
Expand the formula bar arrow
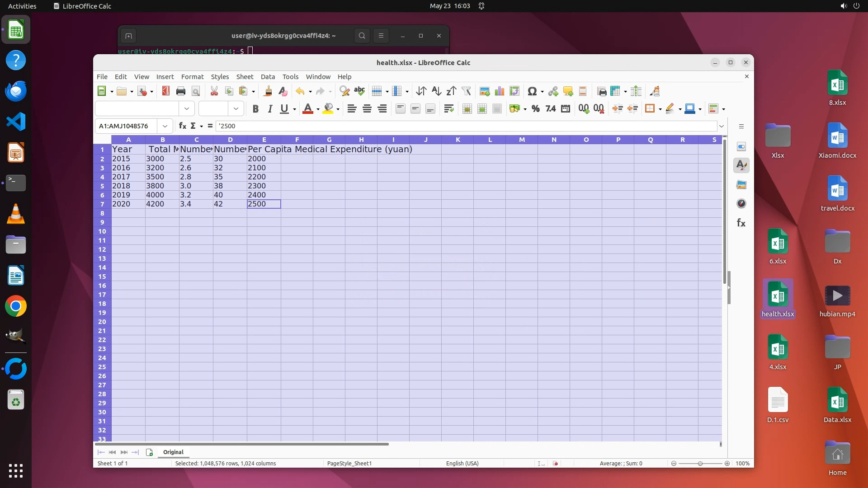(x=722, y=126)
